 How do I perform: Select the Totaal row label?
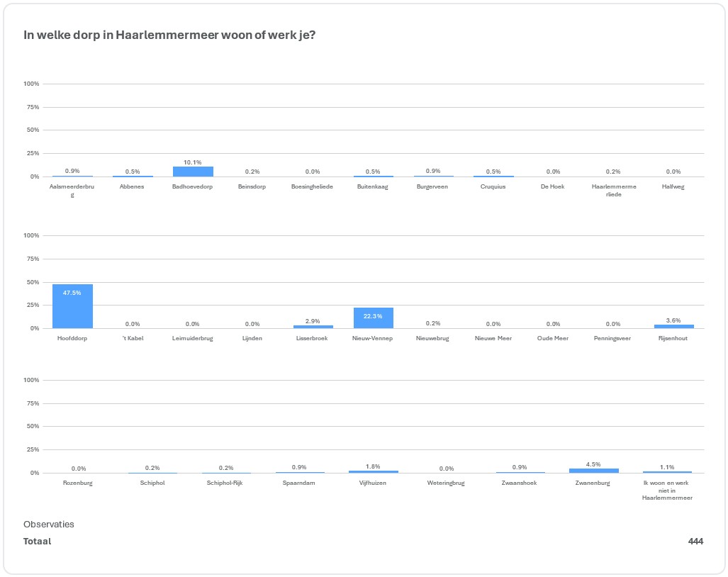point(38,542)
